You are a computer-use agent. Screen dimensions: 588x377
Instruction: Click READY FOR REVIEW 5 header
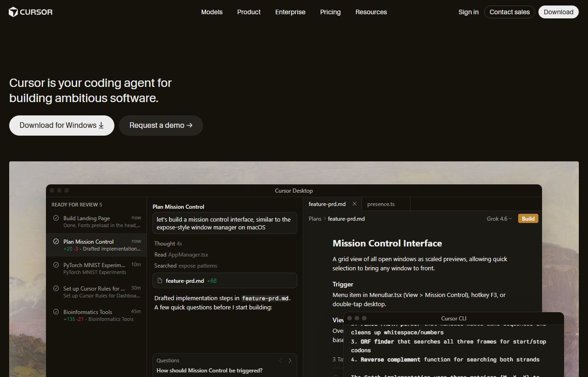[77, 205]
